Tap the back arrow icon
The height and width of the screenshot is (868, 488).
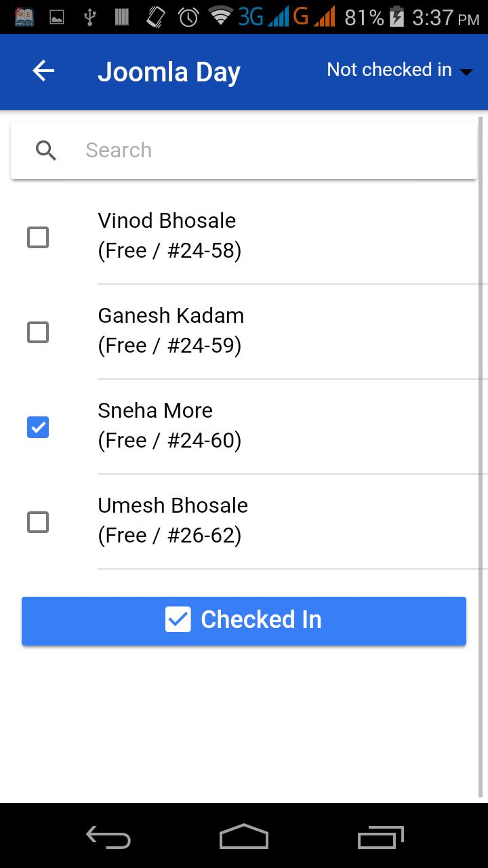point(43,71)
